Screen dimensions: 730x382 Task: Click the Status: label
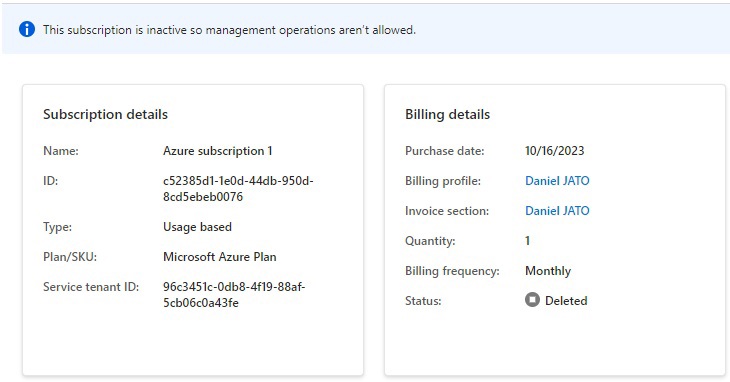click(423, 301)
